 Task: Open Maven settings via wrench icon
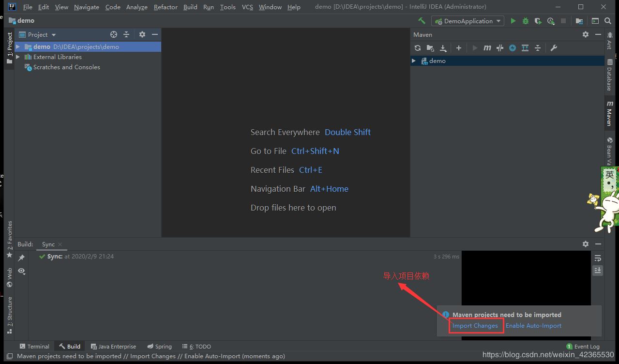pos(554,48)
